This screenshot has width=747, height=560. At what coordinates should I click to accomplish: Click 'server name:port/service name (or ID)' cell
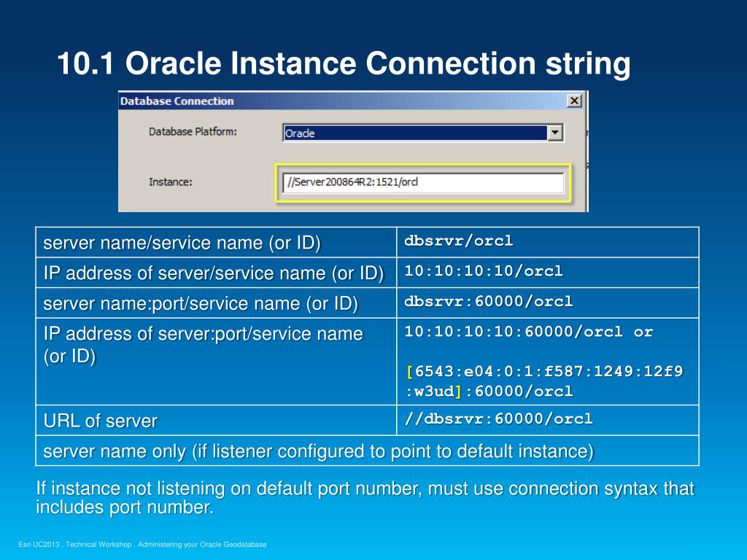coord(216,303)
